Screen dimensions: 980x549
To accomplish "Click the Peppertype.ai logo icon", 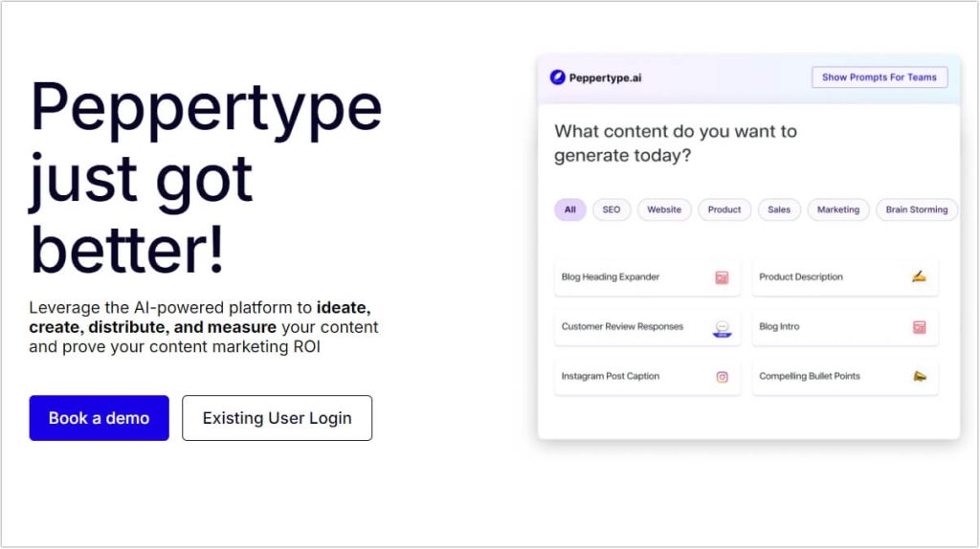I will (x=557, y=77).
